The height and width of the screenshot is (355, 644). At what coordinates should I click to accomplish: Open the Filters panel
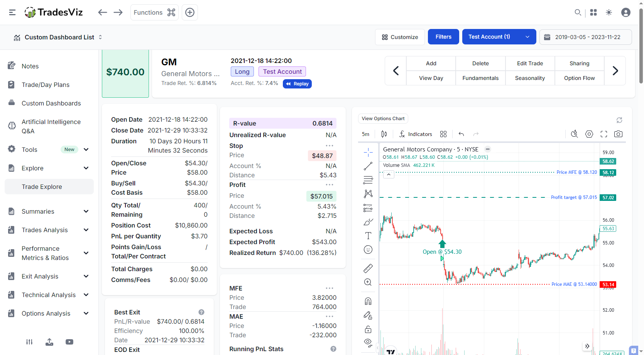pos(443,37)
